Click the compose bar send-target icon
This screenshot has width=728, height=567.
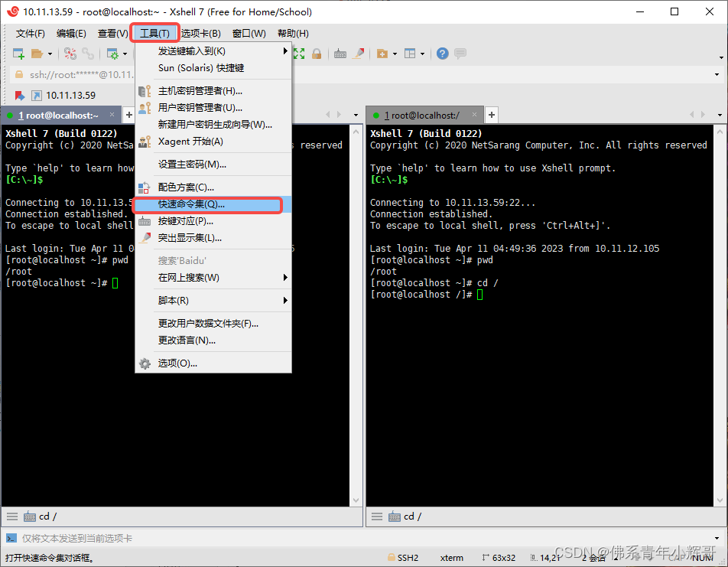(x=11, y=539)
